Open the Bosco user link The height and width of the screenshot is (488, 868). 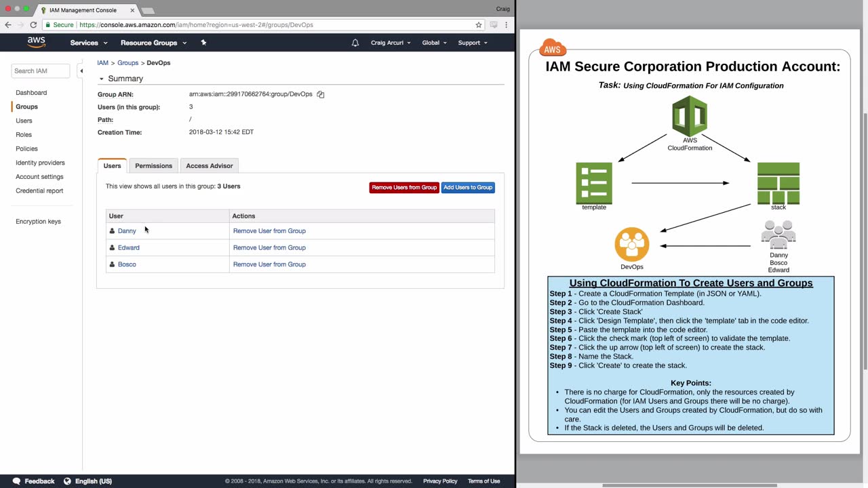127,264
